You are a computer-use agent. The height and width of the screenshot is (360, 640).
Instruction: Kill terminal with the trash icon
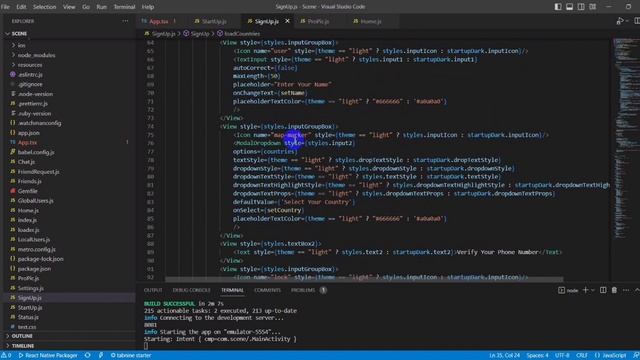coord(614,290)
